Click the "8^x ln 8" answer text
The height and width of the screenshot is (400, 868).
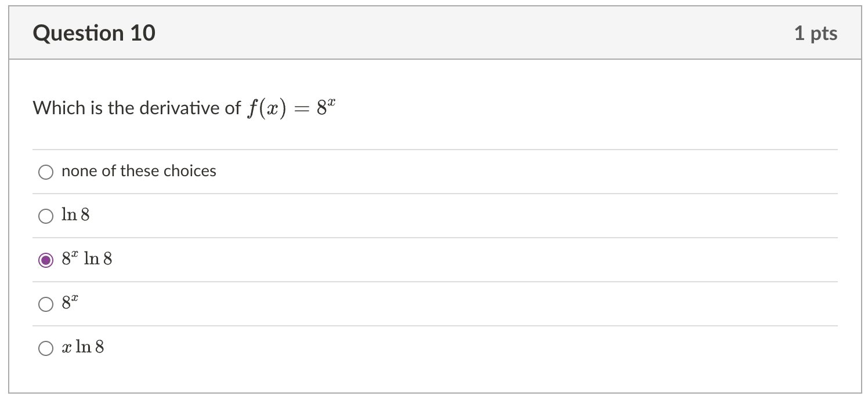tap(86, 260)
